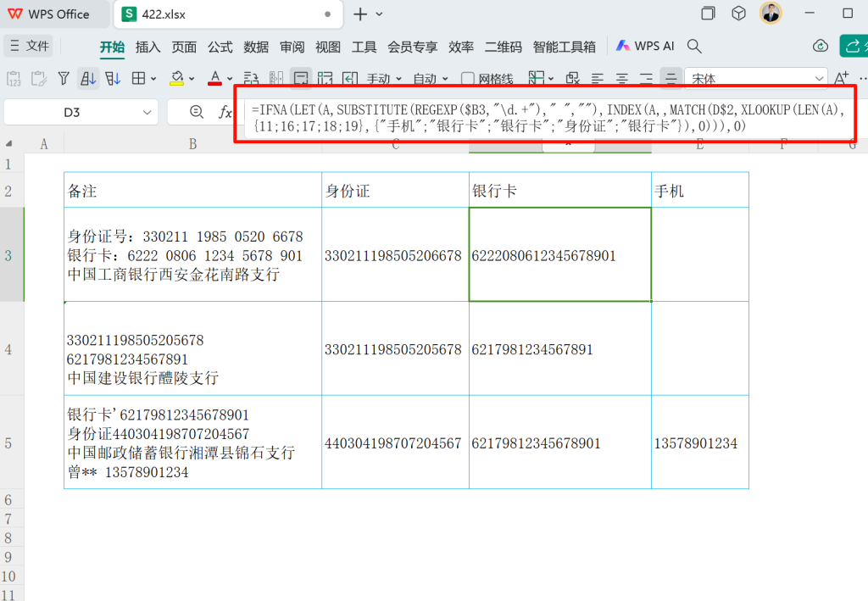This screenshot has height=601, width=868.
Task: Click the greyed split column icon
Action: pyautogui.click(x=276, y=79)
